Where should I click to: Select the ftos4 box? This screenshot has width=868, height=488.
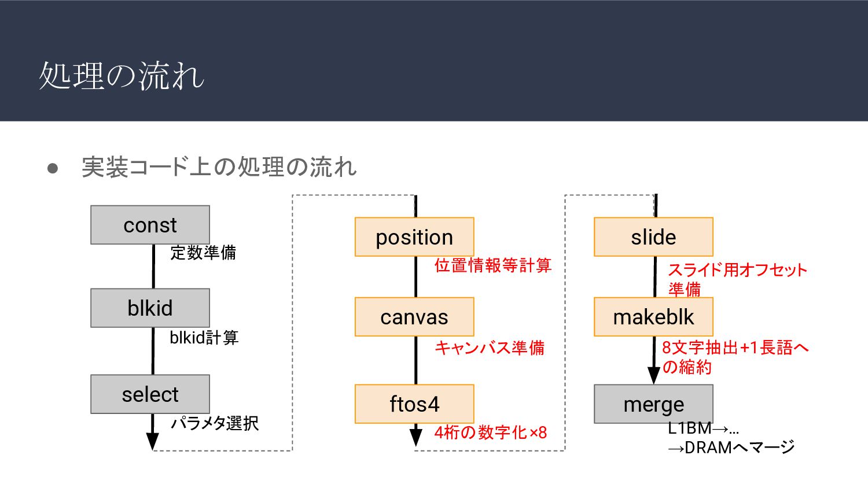coord(414,404)
